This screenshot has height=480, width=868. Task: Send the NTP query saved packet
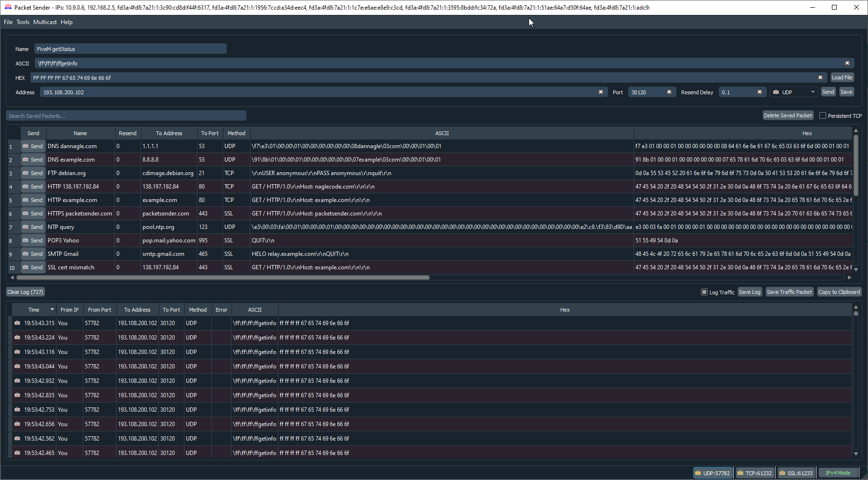tap(33, 227)
